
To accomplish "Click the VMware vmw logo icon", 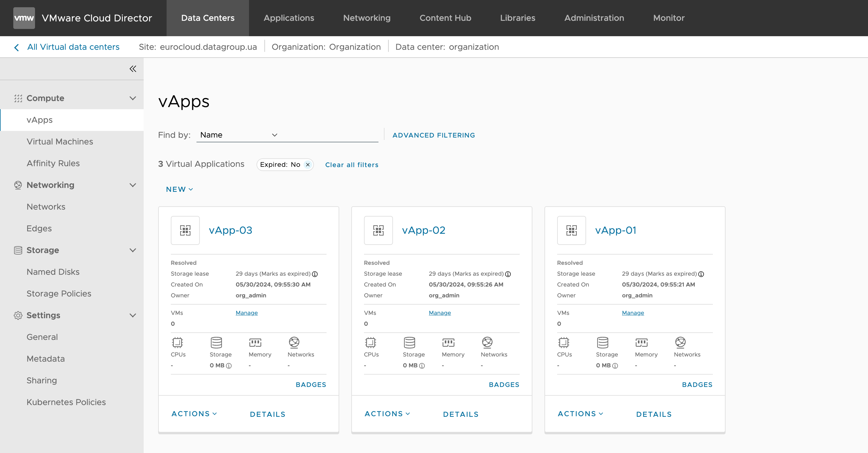I will tap(24, 18).
